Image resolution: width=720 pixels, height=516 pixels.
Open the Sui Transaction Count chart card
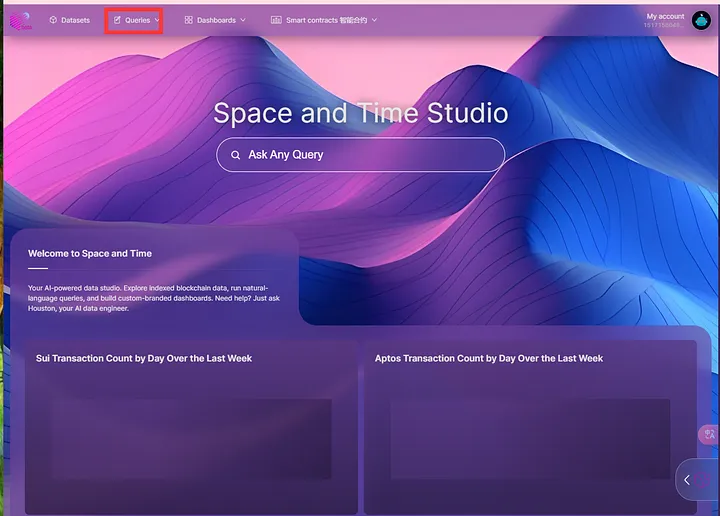point(191,428)
